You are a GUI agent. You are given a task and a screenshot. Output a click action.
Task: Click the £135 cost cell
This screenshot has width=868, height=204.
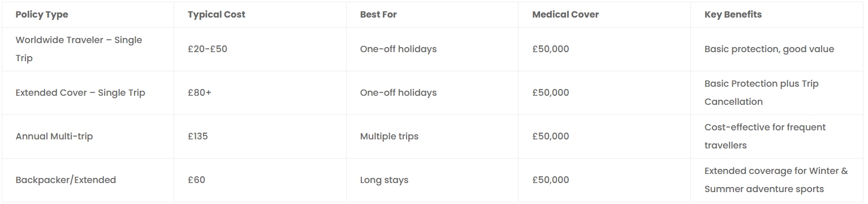click(198, 137)
